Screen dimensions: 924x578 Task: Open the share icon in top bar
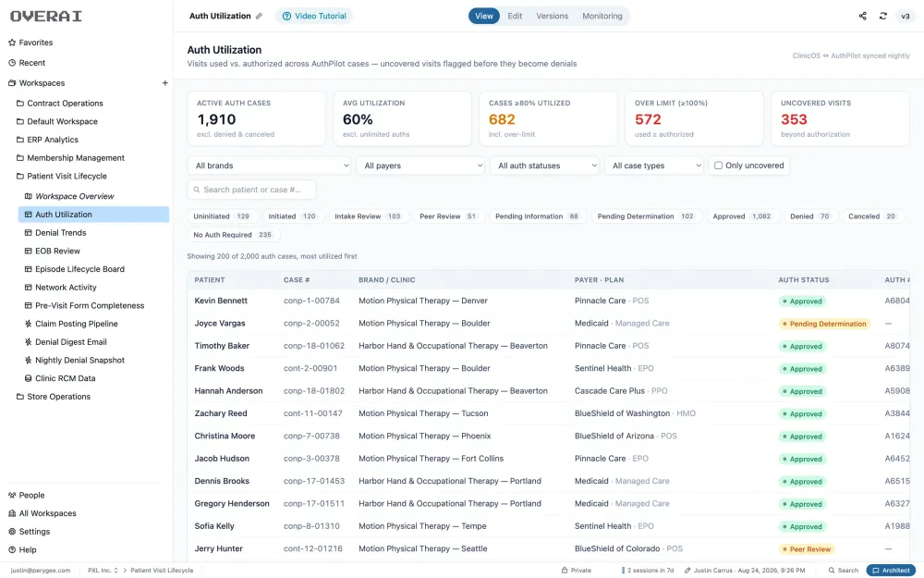pos(863,16)
